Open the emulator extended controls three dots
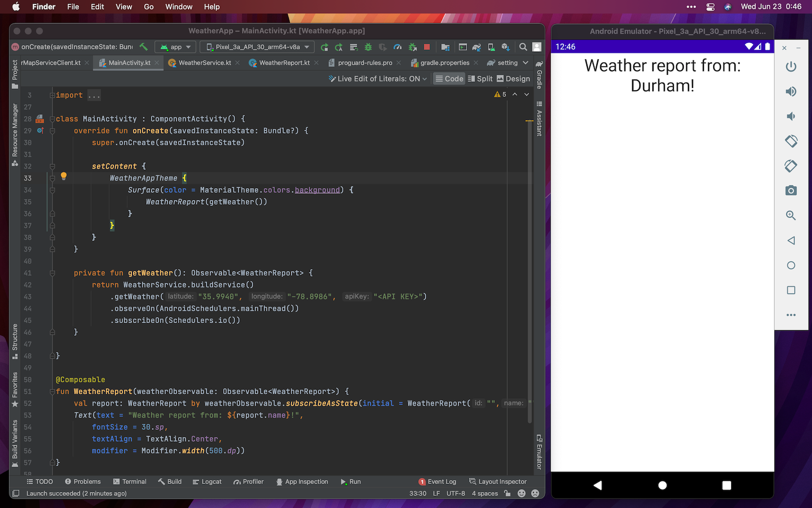 click(791, 315)
